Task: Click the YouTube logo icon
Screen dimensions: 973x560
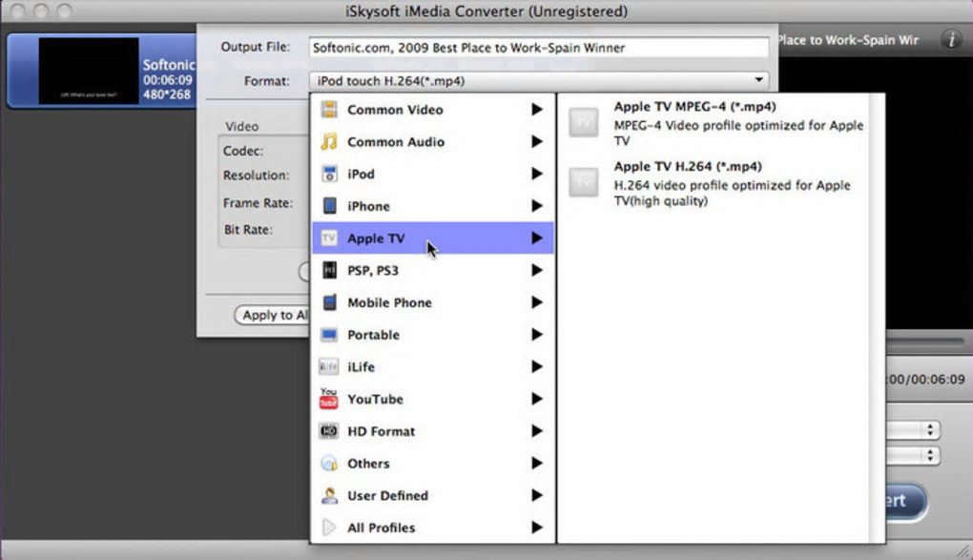Action: coord(328,399)
